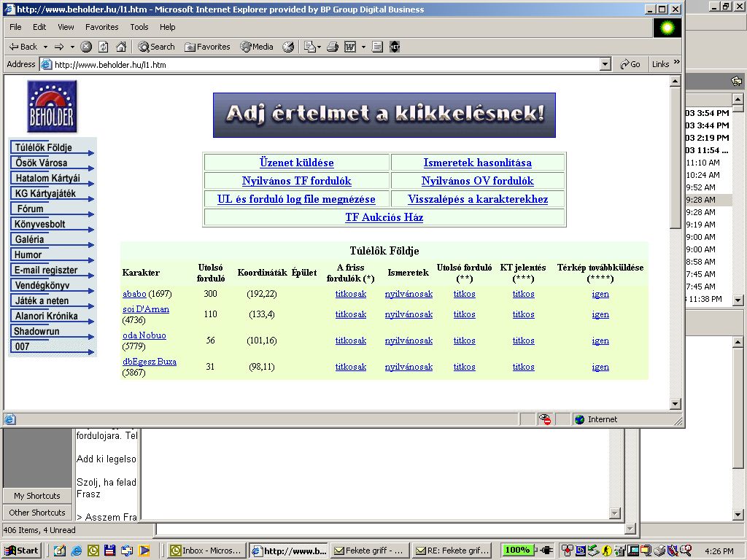Open the History toolbar icon

[x=288, y=47]
